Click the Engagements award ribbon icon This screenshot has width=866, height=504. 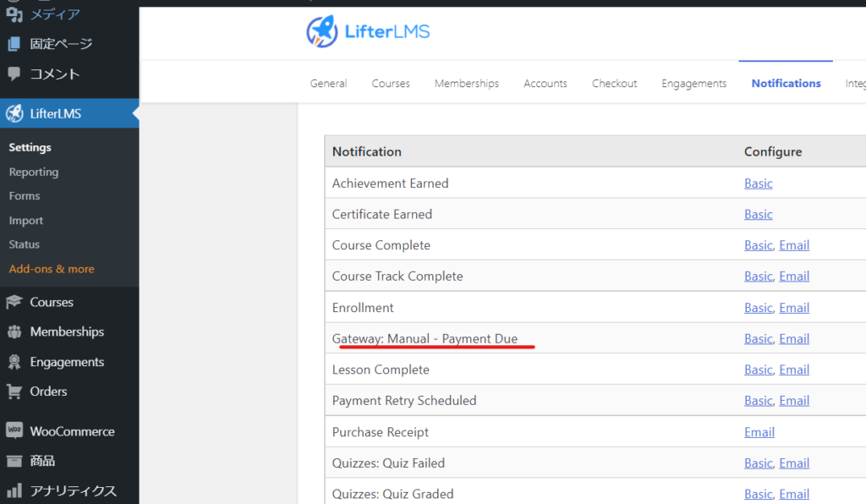pos(14,362)
